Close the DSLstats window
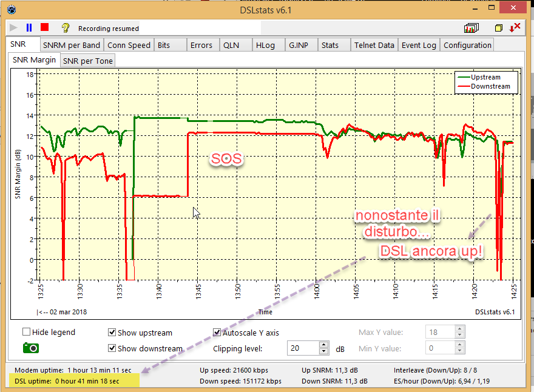This screenshot has height=392, width=534. [x=513, y=7]
